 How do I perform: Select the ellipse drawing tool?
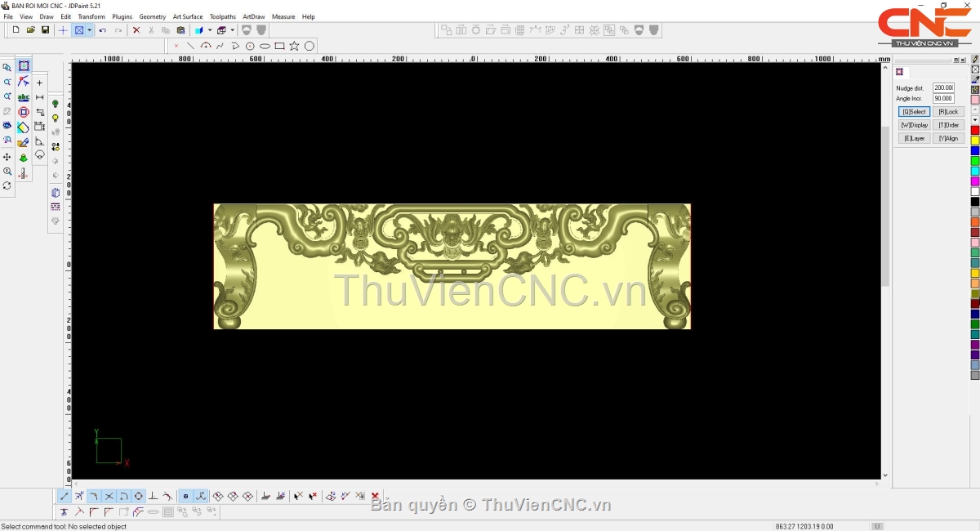click(265, 46)
